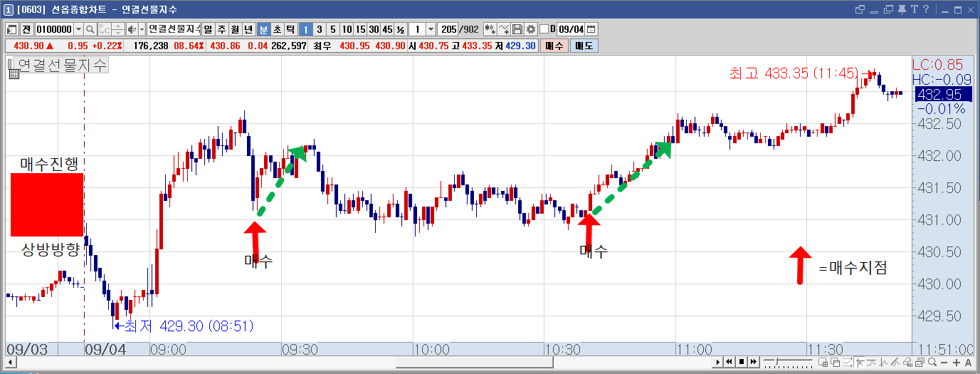980x374 pixels.
Task: Open the calendar date picker icon
Action: pos(591,29)
